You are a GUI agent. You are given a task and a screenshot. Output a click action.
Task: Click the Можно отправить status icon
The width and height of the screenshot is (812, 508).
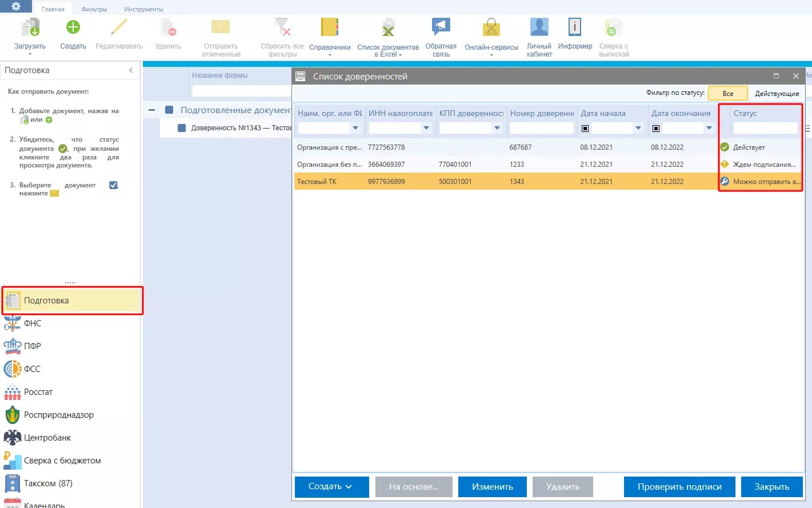(725, 181)
